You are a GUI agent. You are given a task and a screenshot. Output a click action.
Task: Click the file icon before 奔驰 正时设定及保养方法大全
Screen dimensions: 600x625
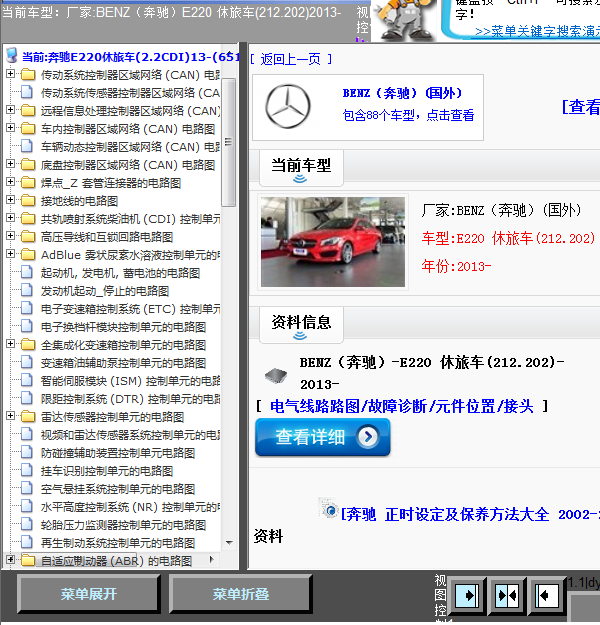click(x=329, y=508)
